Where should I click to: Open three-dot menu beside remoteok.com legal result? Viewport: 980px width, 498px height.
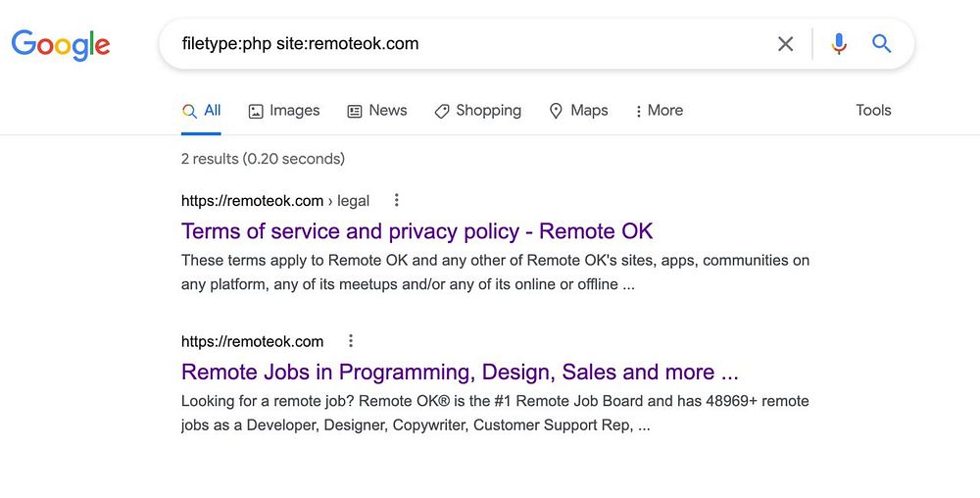pos(396,200)
